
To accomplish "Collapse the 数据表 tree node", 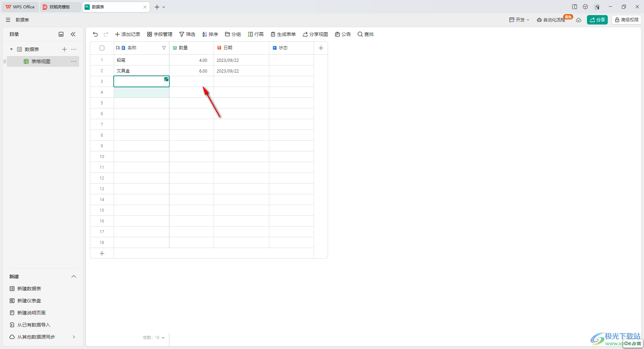I will click(11, 49).
